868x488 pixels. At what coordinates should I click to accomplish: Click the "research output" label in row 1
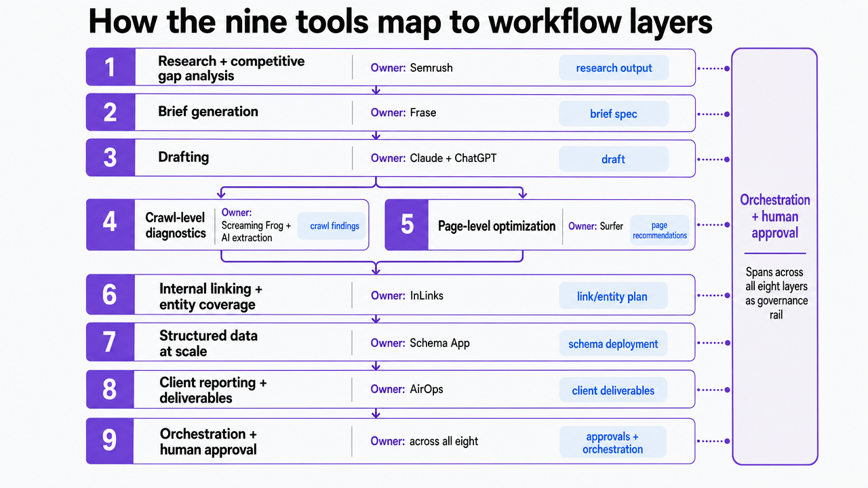tap(614, 68)
